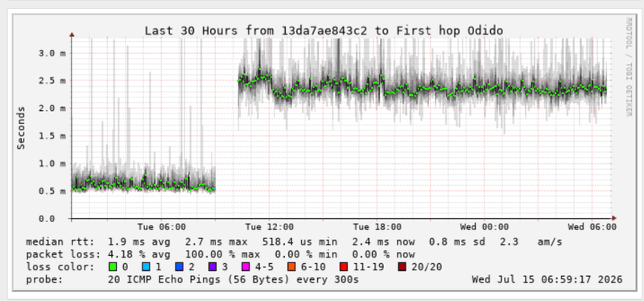The width and height of the screenshot is (644, 301).
Task: Click the Tue 12:00 time label
Action: 270,227
